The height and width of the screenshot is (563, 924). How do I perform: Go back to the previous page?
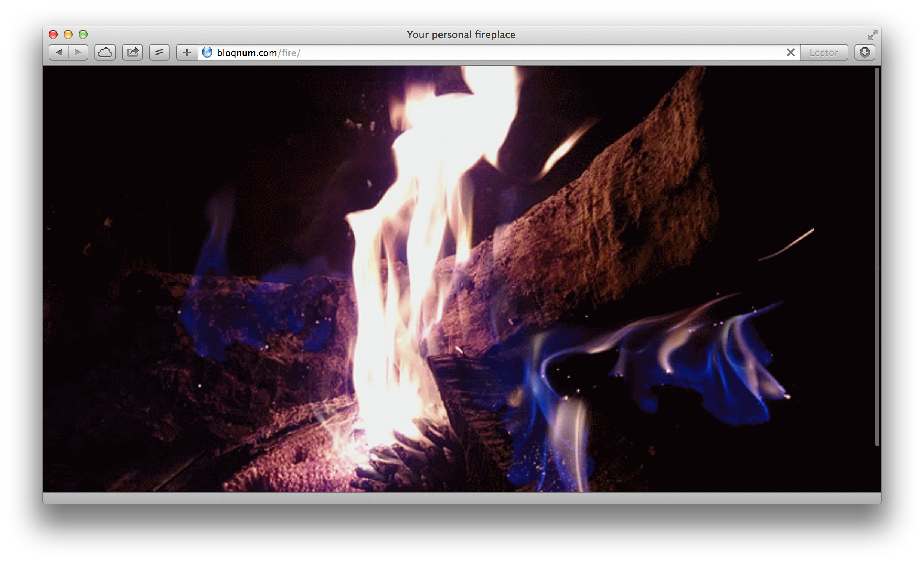(x=59, y=52)
